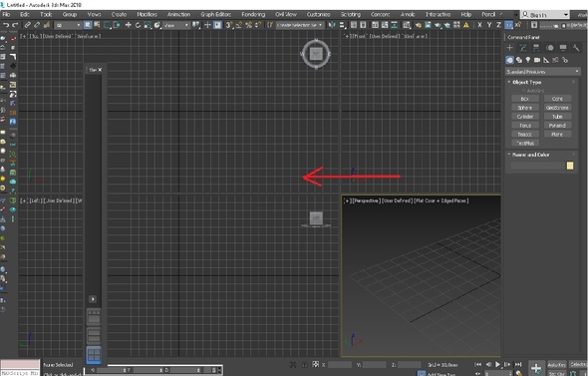
Task: Select the Shapes category icon
Action: 519,60
